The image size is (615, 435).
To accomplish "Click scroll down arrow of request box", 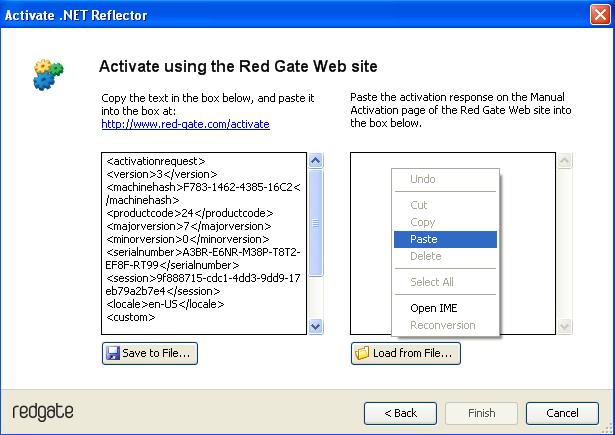I will coord(316,326).
